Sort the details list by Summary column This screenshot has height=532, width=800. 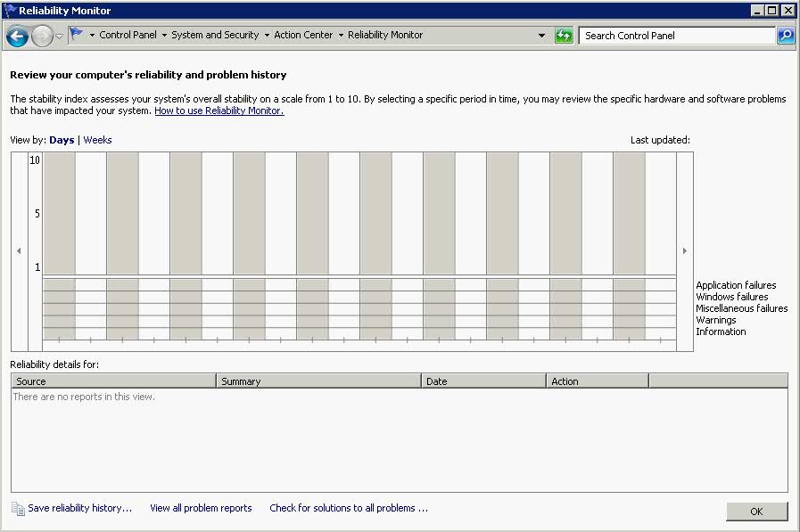319,381
